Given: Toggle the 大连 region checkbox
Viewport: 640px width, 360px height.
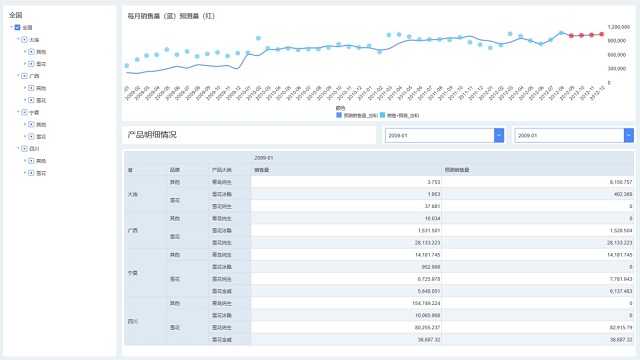Looking at the screenshot, I should [x=24, y=40].
